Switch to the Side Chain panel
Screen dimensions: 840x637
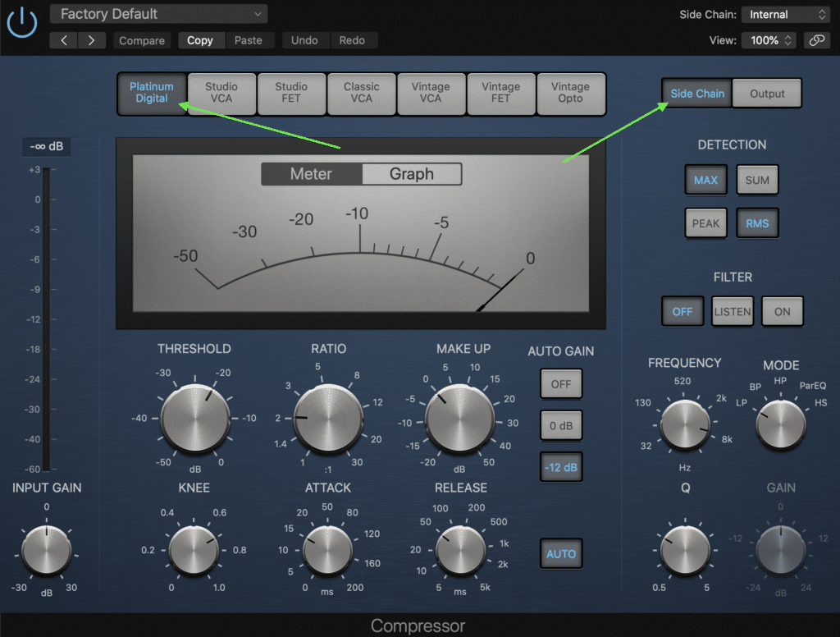[697, 94]
